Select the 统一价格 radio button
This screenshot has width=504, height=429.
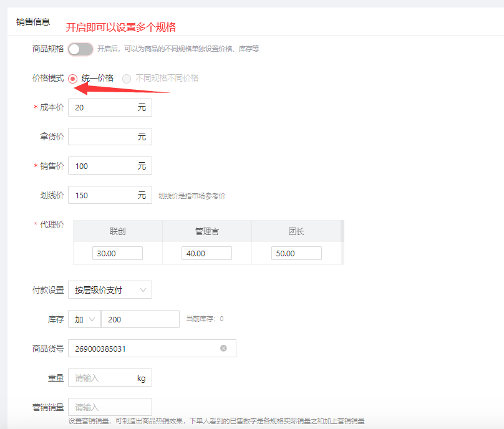click(73, 79)
